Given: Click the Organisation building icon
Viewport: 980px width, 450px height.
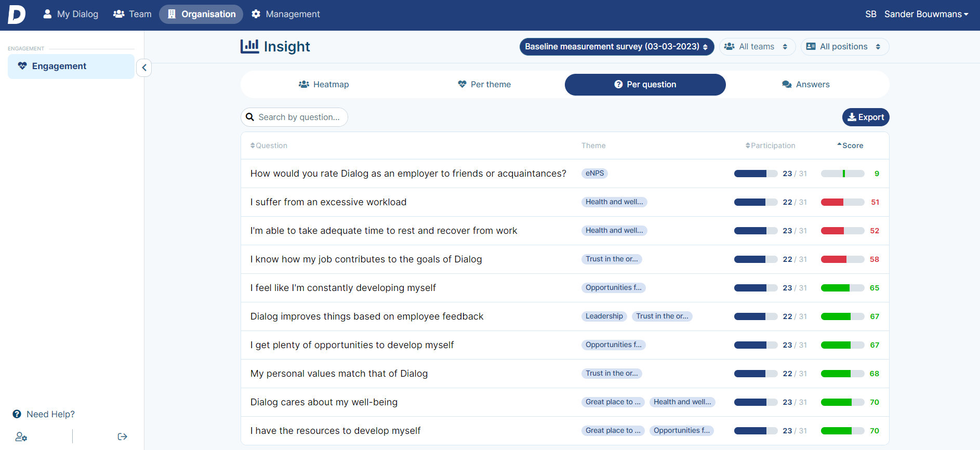Looking at the screenshot, I should pyautogui.click(x=171, y=14).
